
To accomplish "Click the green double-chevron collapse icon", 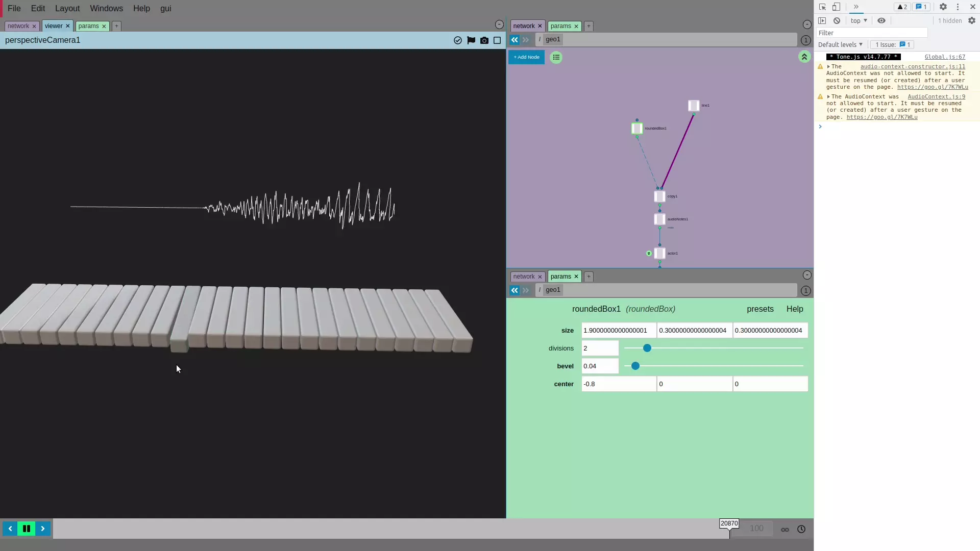I will (x=804, y=57).
